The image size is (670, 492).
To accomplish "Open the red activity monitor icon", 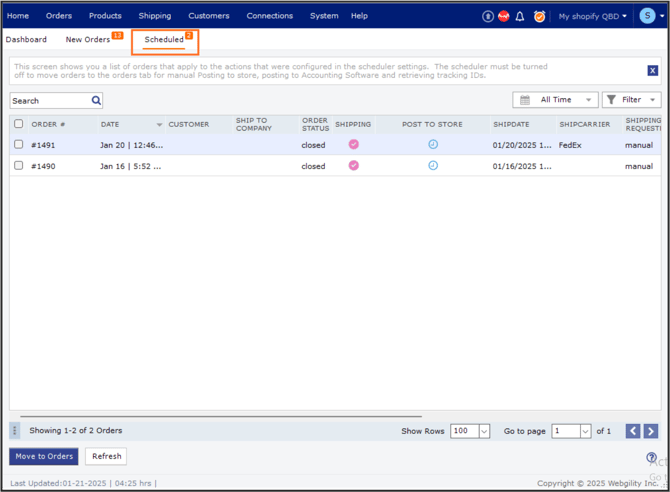I will coord(504,16).
